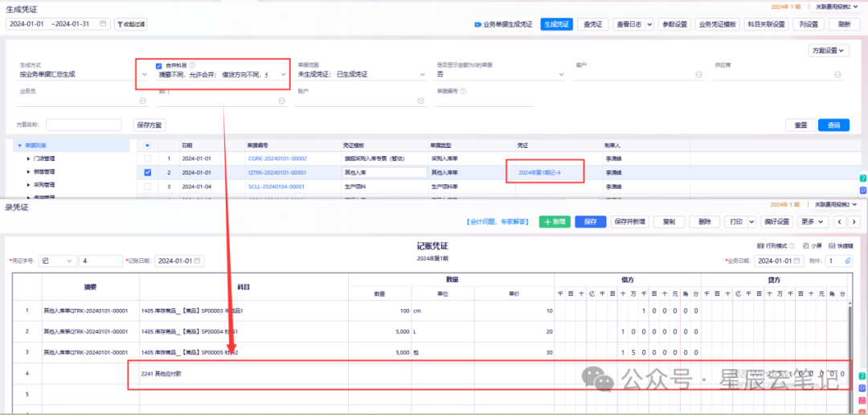The width and height of the screenshot is (868, 415).
Task: Click the green 新增 button
Action: (x=555, y=222)
